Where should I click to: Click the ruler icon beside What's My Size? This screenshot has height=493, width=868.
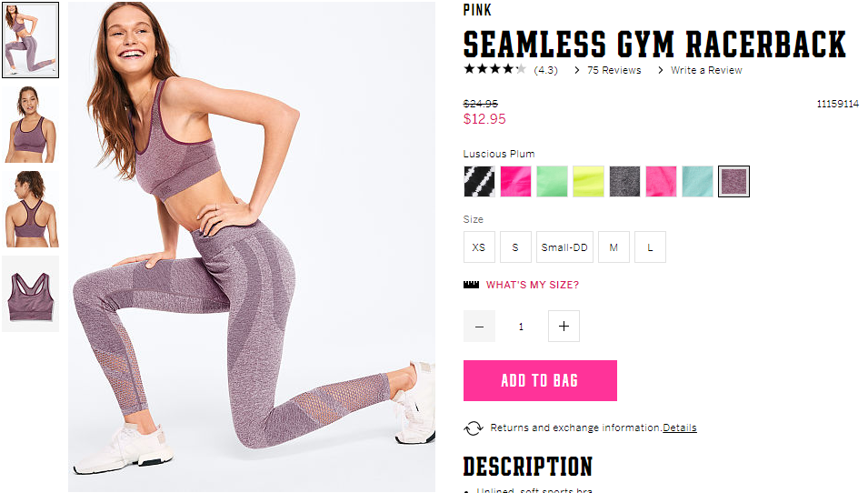[471, 285]
